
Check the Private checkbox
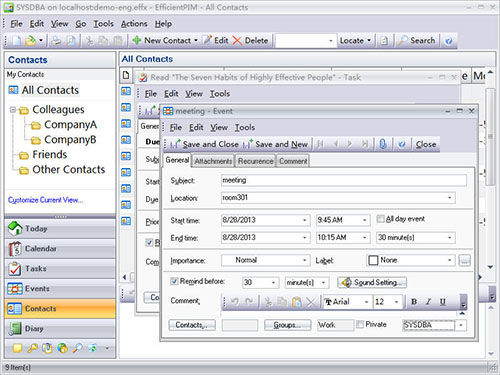(360, 324)
